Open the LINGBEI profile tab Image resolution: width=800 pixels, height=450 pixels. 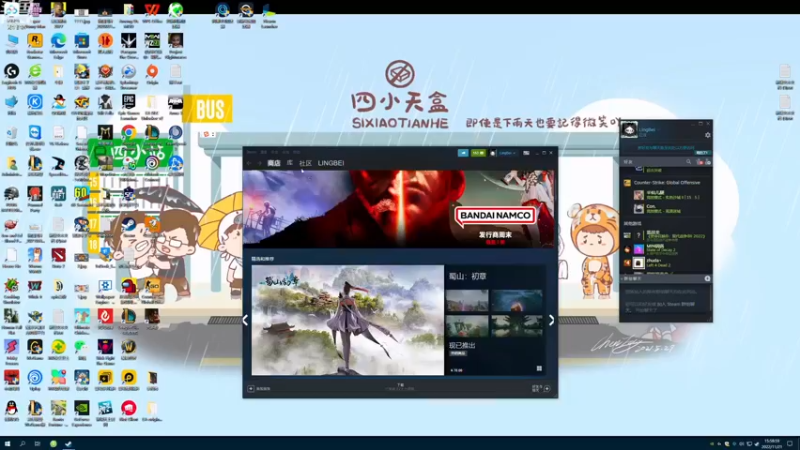pyautogui.click(x=331, y=163)
